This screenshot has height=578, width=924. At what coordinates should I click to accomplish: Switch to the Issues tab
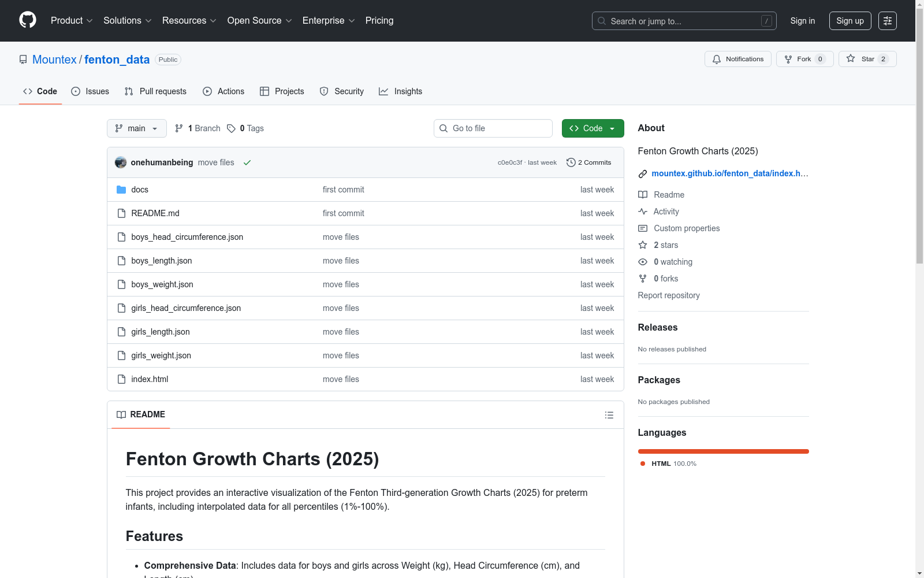coord(90,91)
